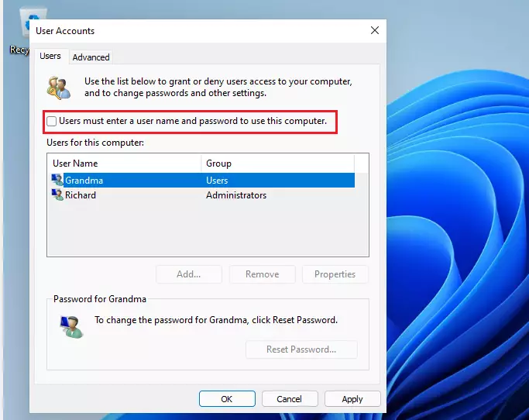The height and width of the screenshot is (420, 529).
Task: Click the Add... button
Action: [189, 274]
